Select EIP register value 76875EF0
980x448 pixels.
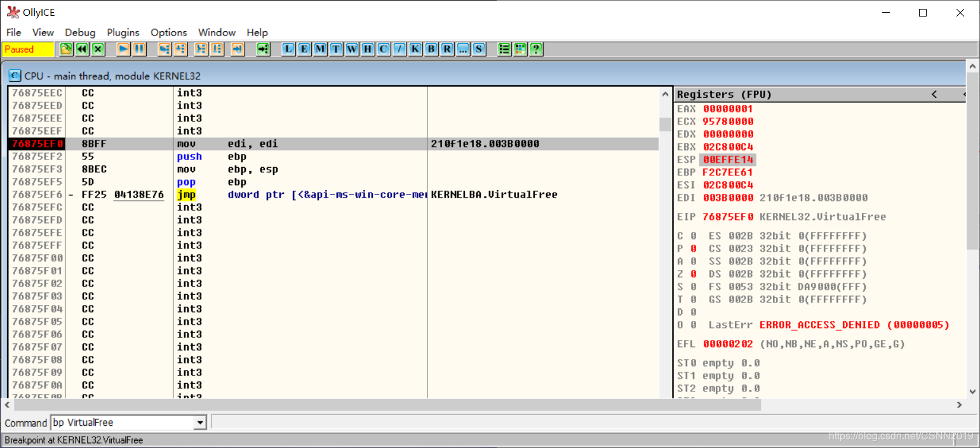click(x=728, y=217)
